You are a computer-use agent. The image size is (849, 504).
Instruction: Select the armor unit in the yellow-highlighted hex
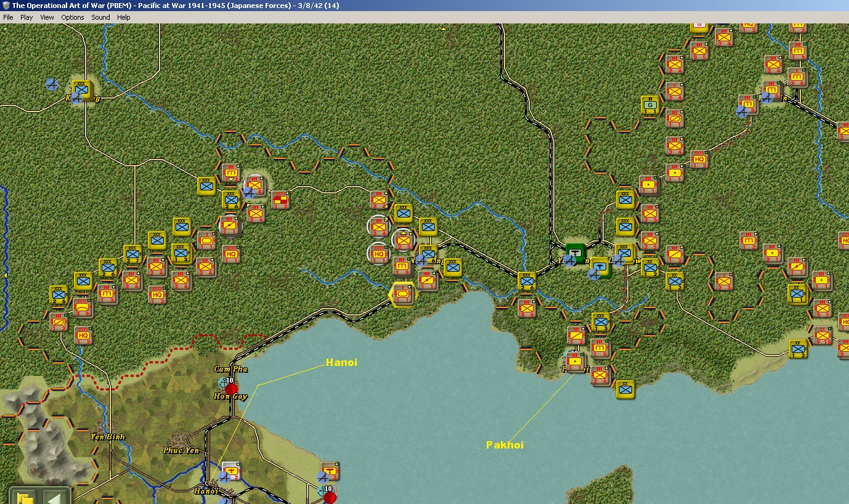pyautogui.click(x=404, y=294)
